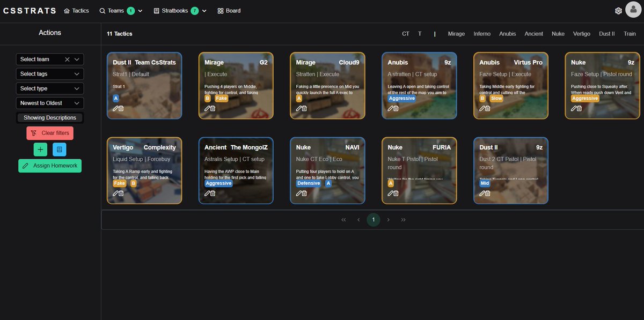The height and width of the screenshot is (320, 644).
Task: Edit the Dust II Team CsStrats tactic
Action: click(115, 108)
